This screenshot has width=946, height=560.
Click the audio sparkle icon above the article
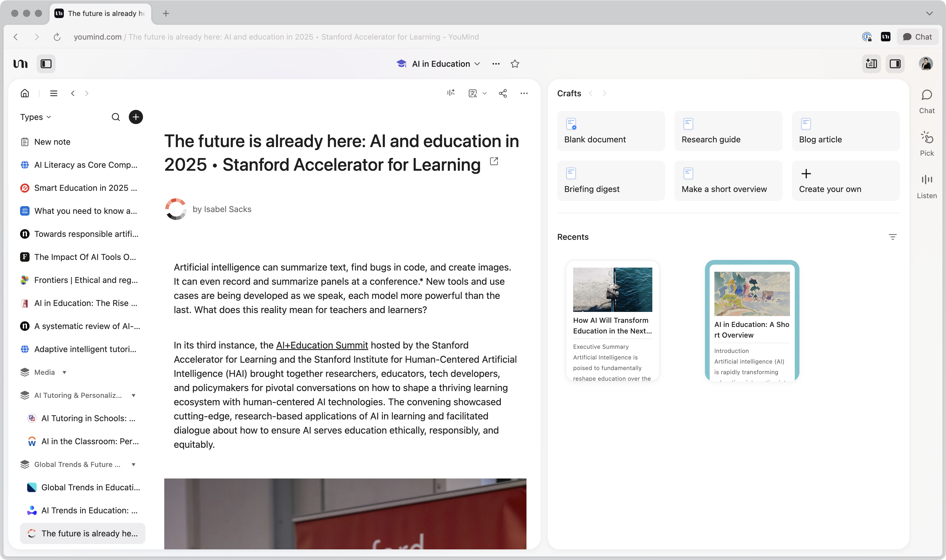[x=451, y=93]
